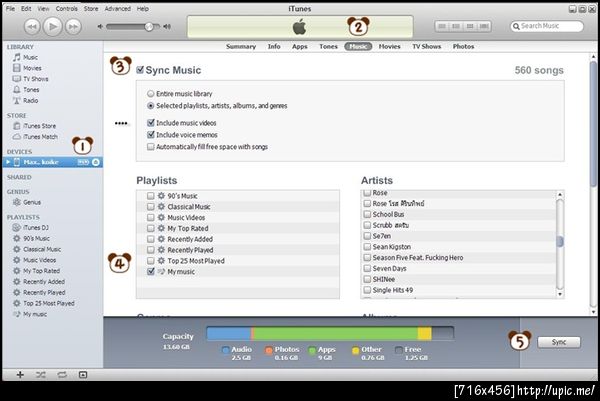
Task: Click the Next track button
Action: tap(73, 26)
